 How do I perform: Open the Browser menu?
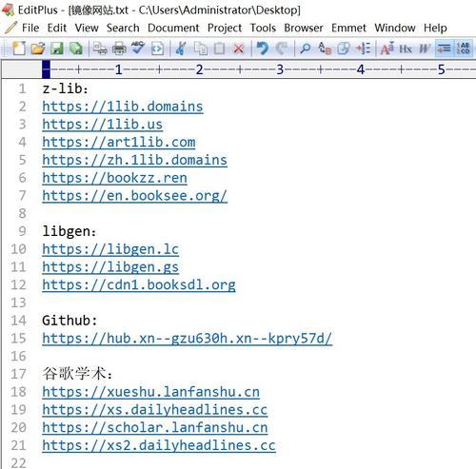click(x=304, y=28)
